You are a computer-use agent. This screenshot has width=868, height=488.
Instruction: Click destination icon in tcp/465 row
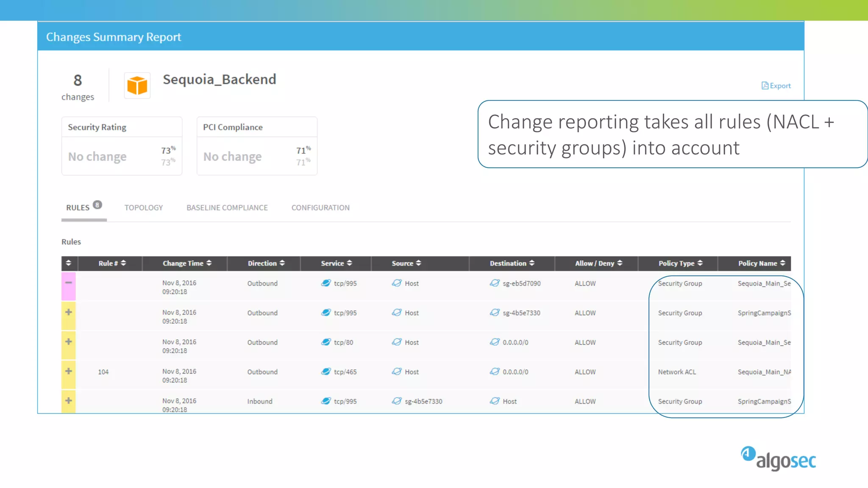coord(495,372)
